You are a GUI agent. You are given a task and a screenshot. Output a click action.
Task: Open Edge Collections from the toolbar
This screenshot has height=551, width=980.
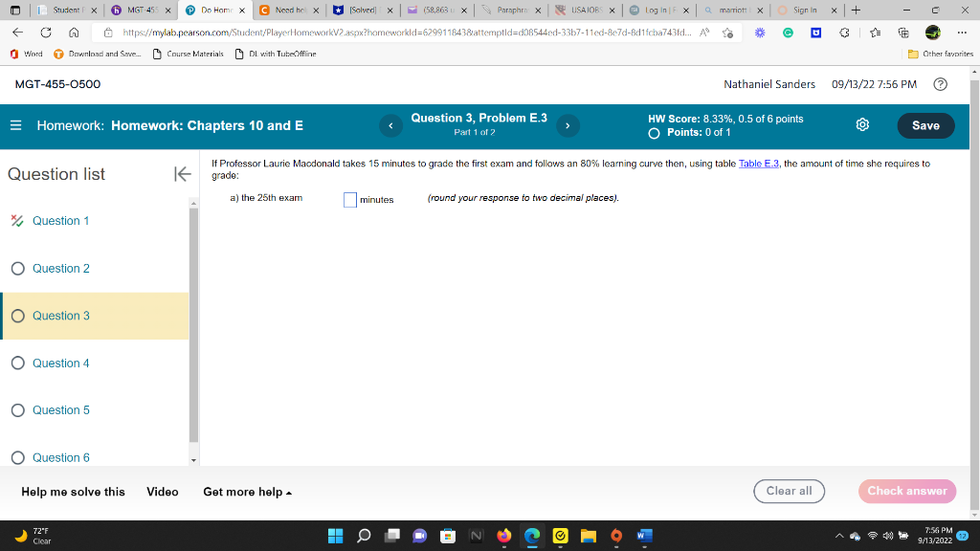902,33
